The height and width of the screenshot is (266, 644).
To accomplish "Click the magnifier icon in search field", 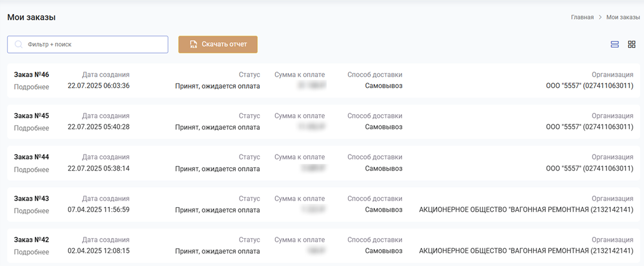I will 19,44.
